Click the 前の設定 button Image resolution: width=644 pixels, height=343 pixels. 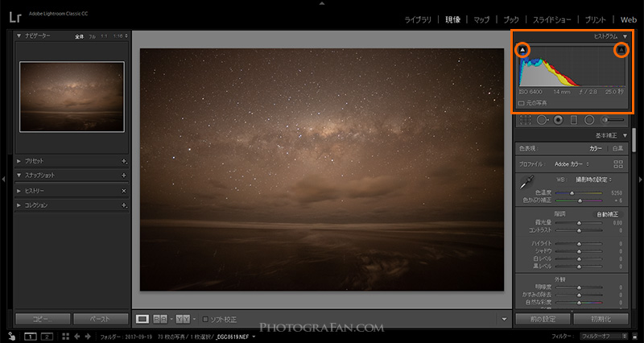(543, 319)
